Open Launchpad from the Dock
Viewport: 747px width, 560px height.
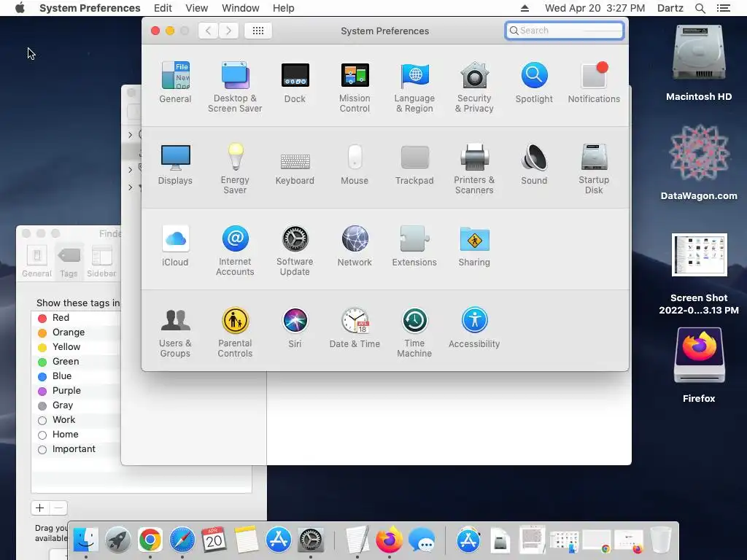coord(117,540)
